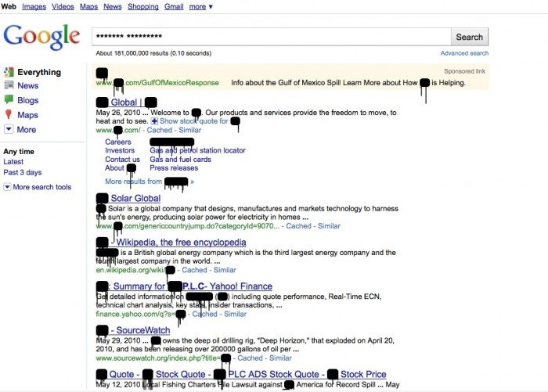Open Similar link of Solar Global result

[x=329, y=226]
